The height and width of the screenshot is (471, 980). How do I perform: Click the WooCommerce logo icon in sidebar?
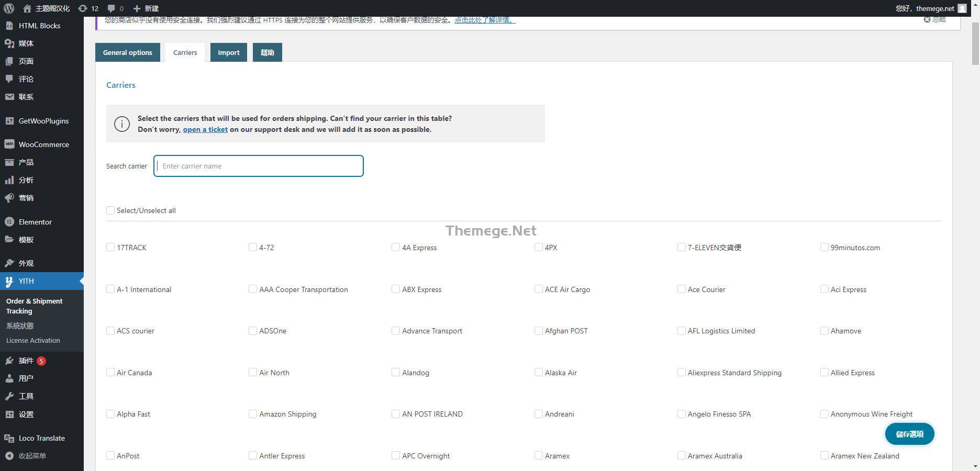pos(9,144)
